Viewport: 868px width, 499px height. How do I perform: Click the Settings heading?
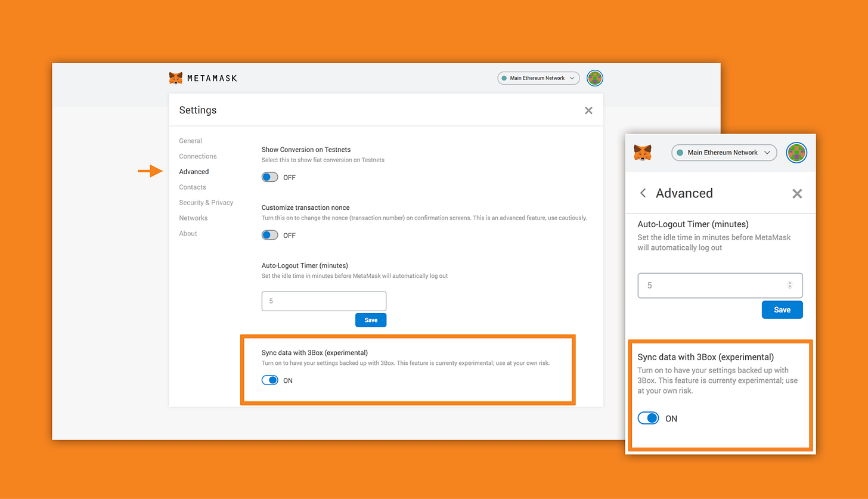198,110
